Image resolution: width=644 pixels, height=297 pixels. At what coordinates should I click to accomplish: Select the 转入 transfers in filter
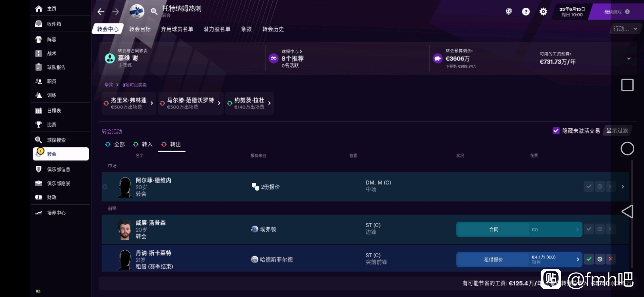(143, 144)
